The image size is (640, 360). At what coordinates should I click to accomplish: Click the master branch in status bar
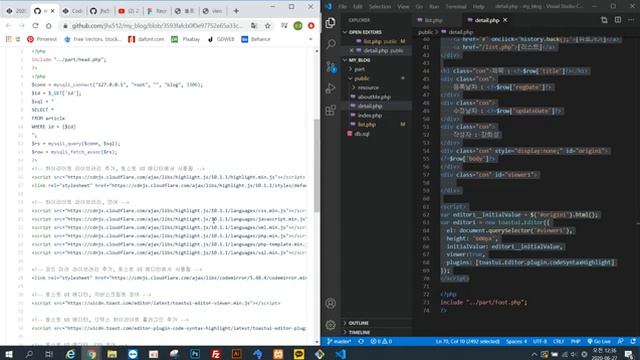339,341
